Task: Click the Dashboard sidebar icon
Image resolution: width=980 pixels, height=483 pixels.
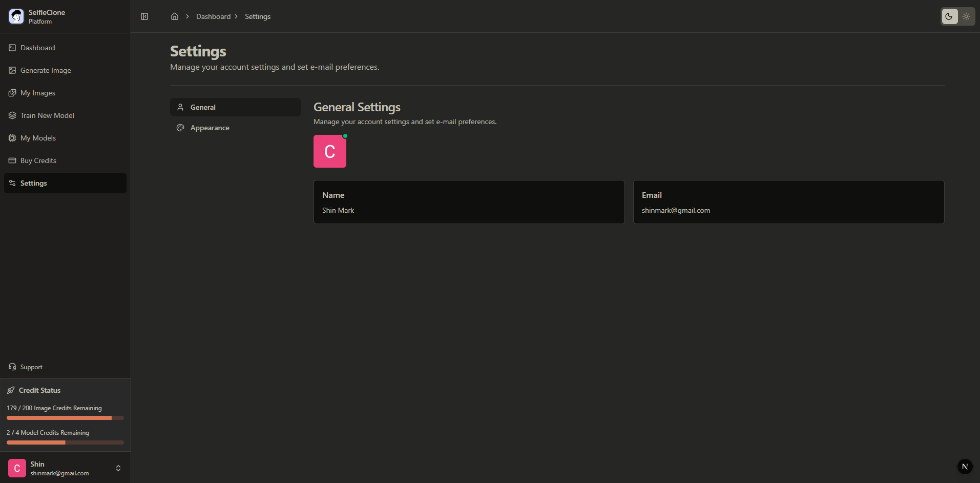Action: point(12,48)
